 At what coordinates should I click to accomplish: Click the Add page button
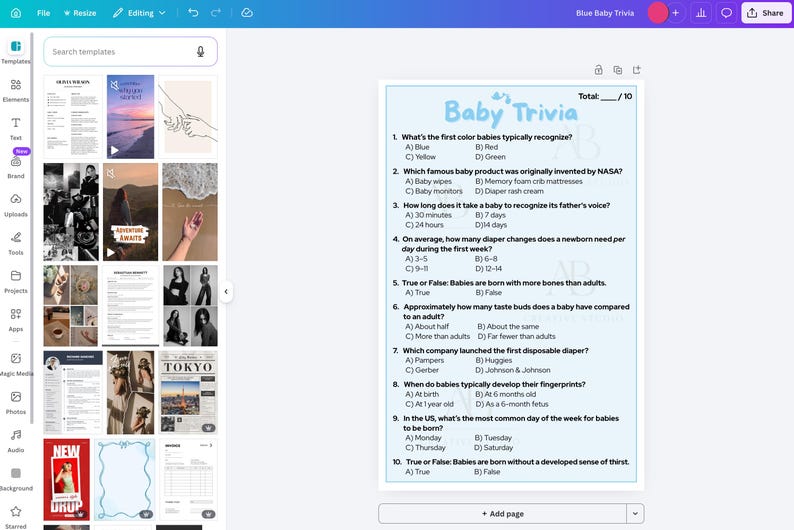[x=502, y=513]
